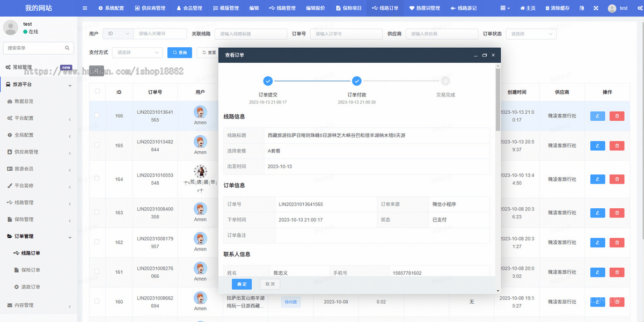This screenshot has height=322, width=644.
Task: Select all rows with the header checkbox
Action: pyautogui.click(x=97, y=92)
